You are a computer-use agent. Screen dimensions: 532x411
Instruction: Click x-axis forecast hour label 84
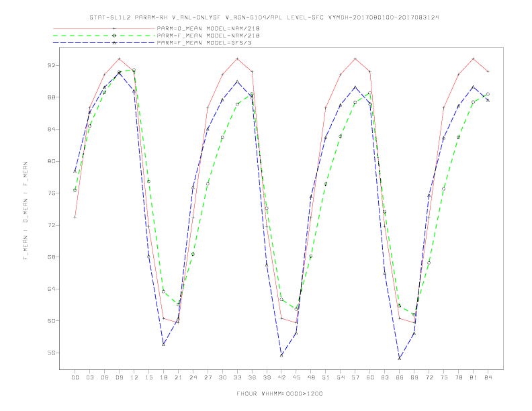point(488,377)
